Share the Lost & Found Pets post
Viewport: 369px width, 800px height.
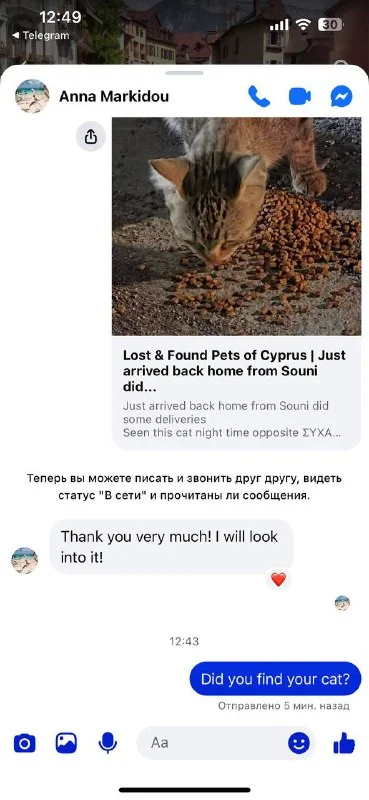coord(91,136)
